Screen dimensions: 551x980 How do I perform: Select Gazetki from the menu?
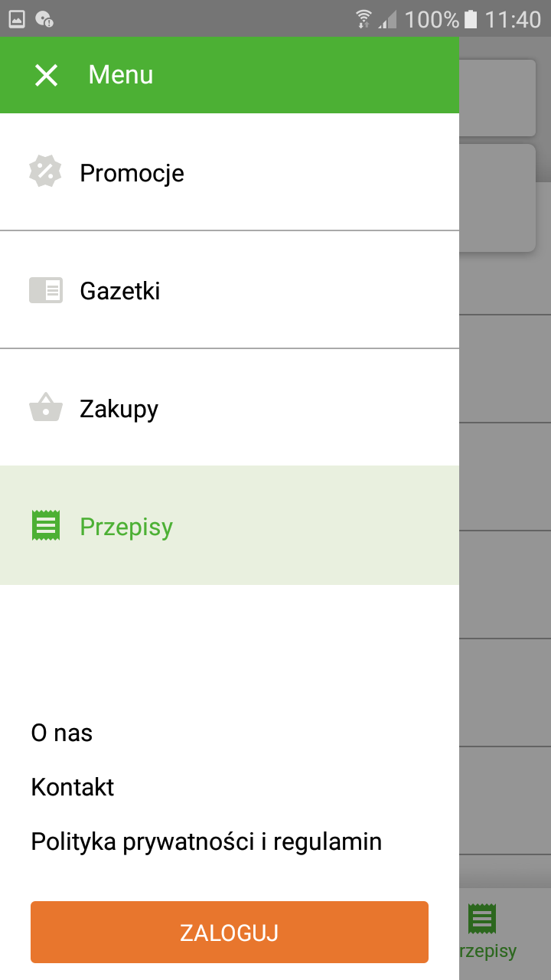pos(120,291)
